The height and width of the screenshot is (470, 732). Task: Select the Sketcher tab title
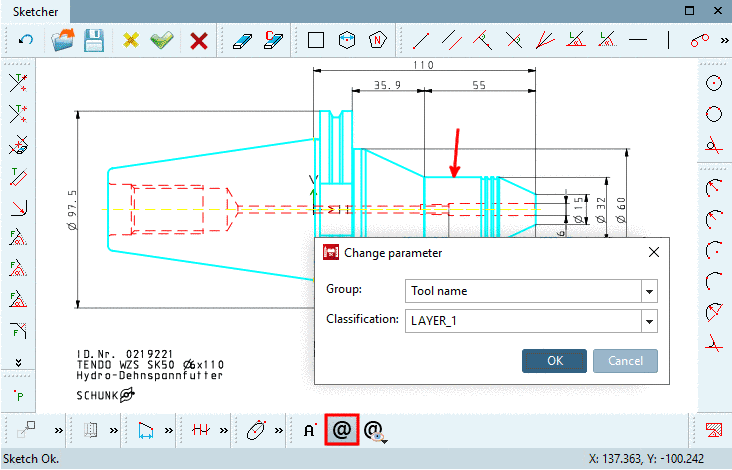35,12
